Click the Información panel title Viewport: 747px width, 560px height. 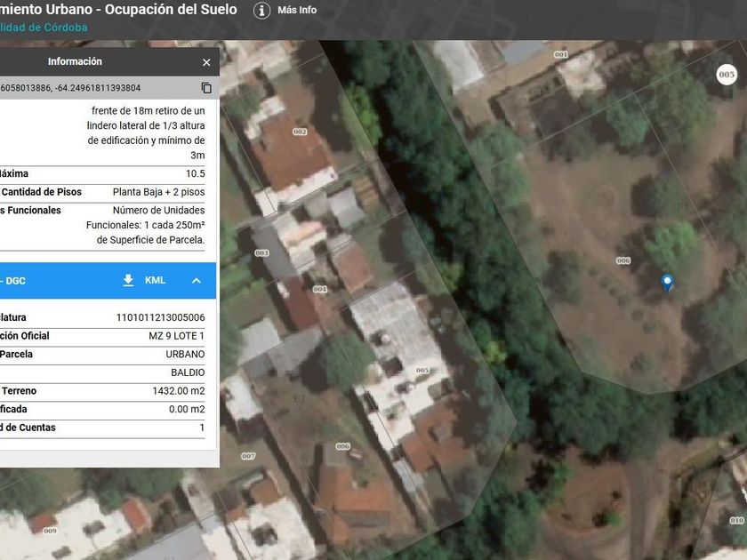(x=75, y=62)
